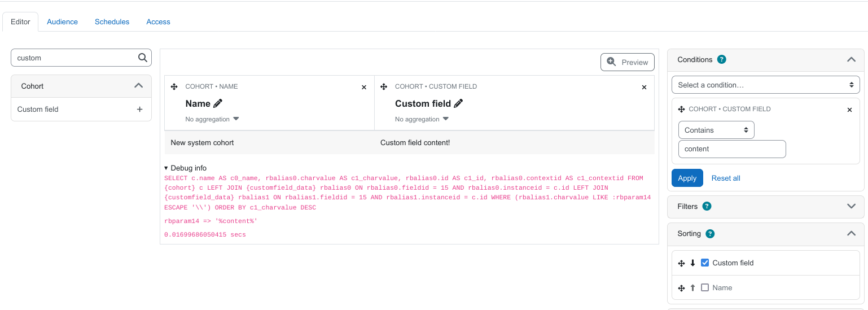Remove the Cohort Name column
This screenshot has width=868, height=310.
(x=364, y=87)
